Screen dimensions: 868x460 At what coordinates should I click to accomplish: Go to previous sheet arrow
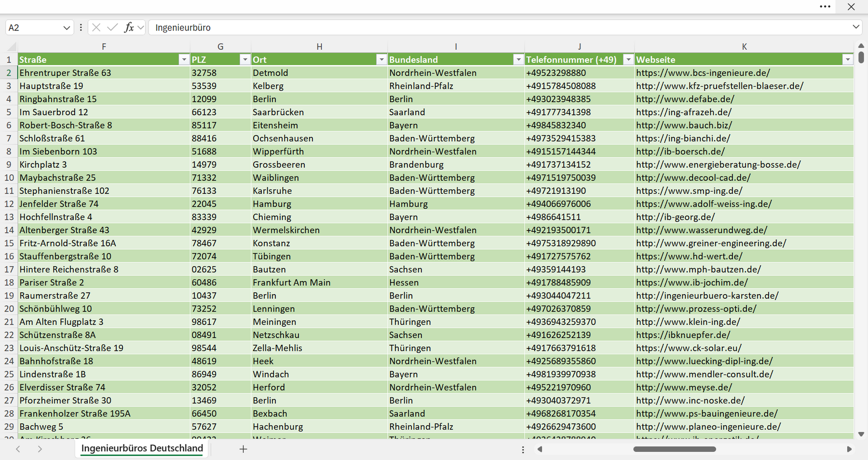[x=18, y=449]
